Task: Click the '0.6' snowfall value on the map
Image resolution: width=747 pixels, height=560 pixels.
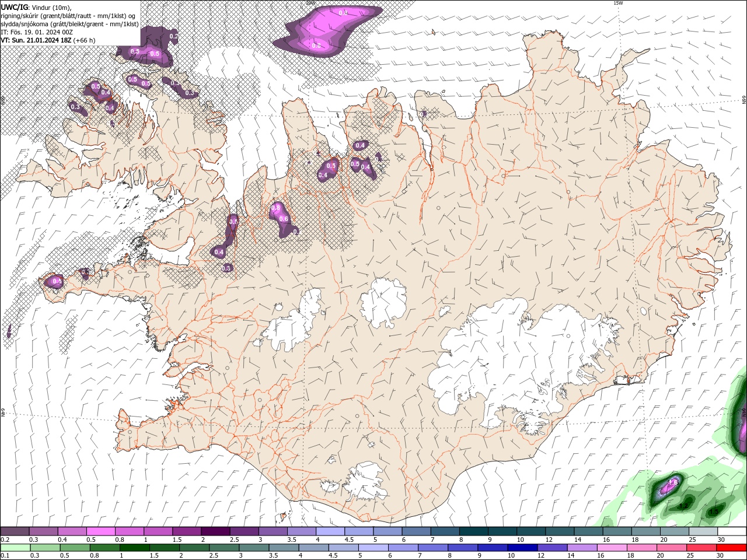Action: click(x=284, y=219)
